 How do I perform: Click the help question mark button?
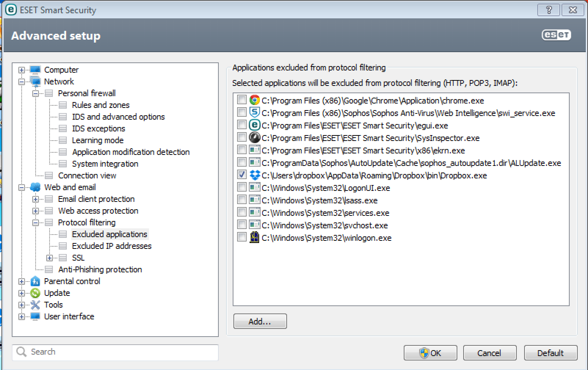tap(548, 10)
